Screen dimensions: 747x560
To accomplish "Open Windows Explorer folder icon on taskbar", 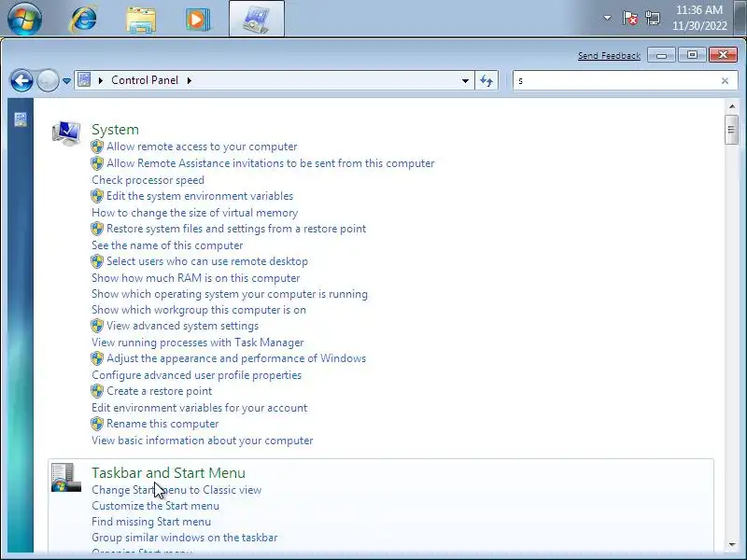I will pos(141,20).
